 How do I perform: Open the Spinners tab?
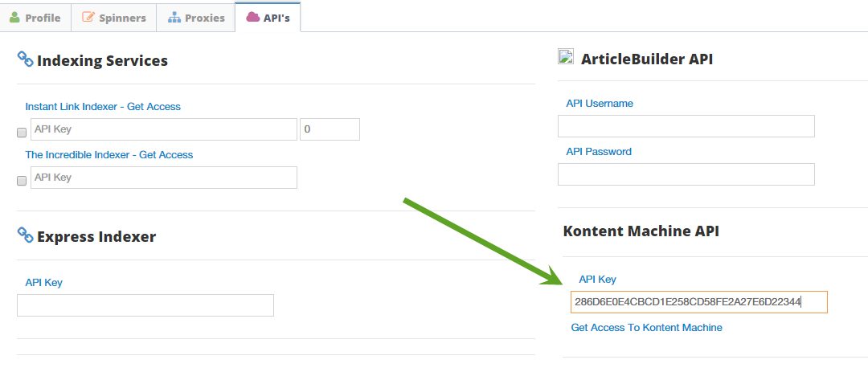pos(114,18)
